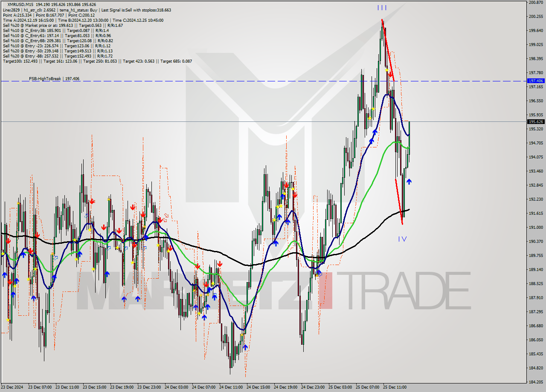The height and width of the screenshot is (392, 546).
Task: Click the wave label IV below the low
Action: coord(402,239)
